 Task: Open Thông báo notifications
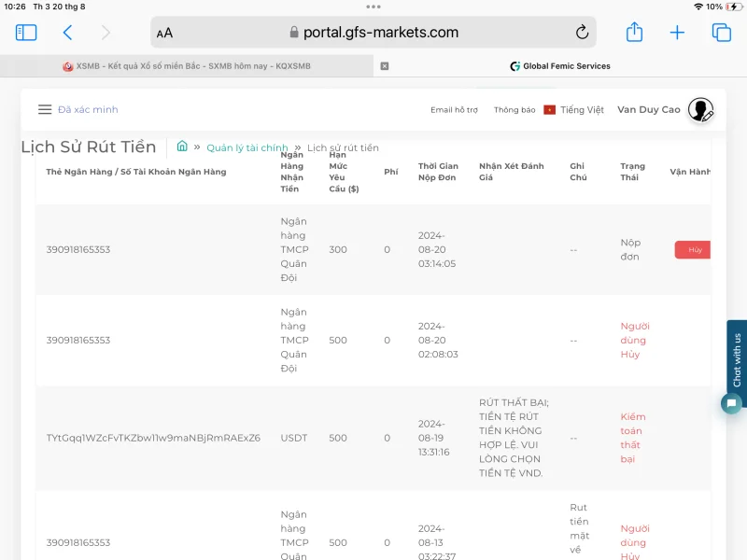(514, 110)
